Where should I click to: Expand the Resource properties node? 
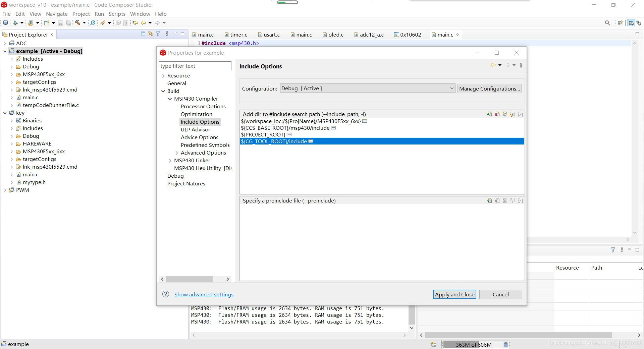[163, 76]
